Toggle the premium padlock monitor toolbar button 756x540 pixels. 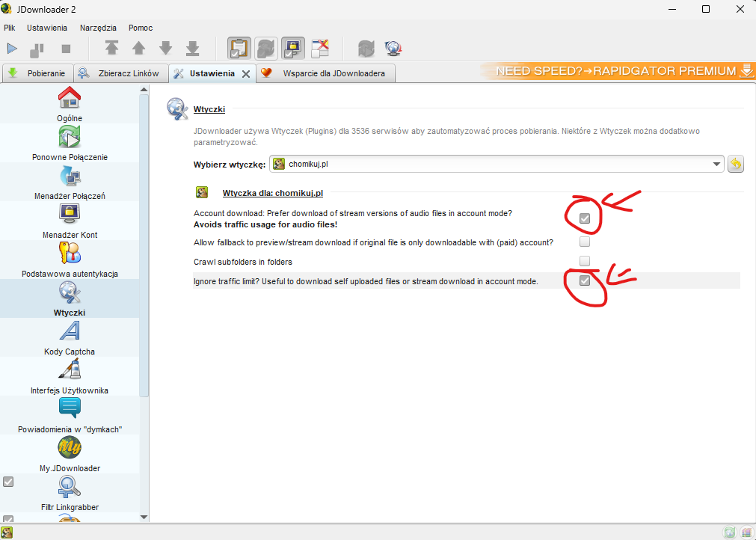tap(293, 48)
